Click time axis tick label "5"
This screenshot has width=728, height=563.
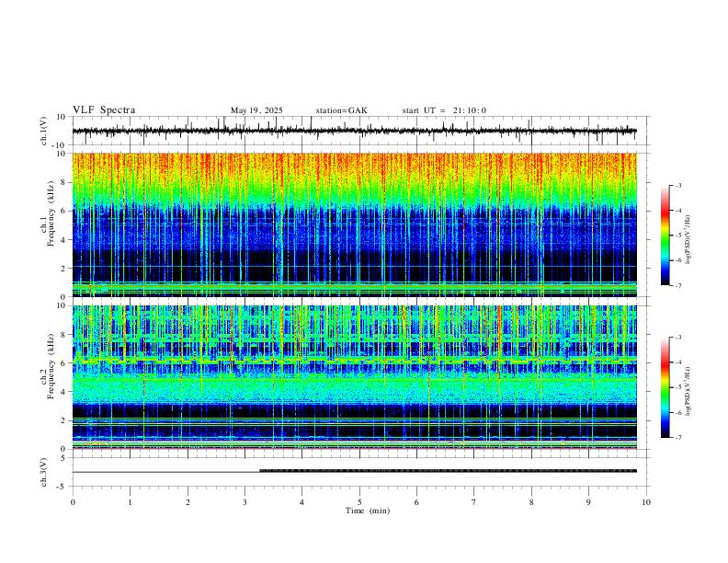(359, 502)
